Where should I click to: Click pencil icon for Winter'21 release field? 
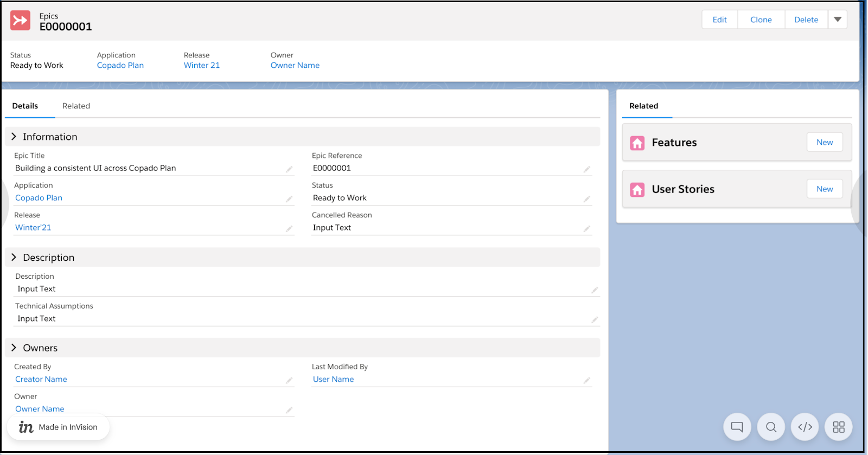pos(289,229)
